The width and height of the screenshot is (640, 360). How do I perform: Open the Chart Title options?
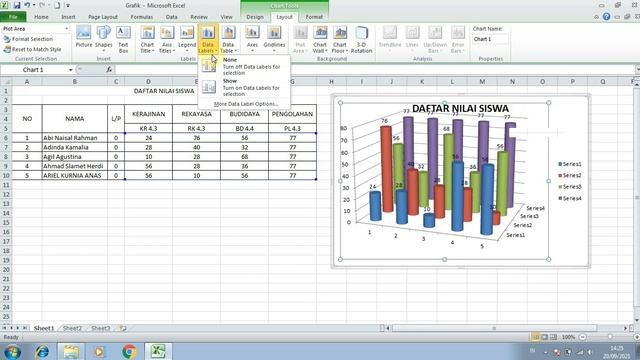147,39
